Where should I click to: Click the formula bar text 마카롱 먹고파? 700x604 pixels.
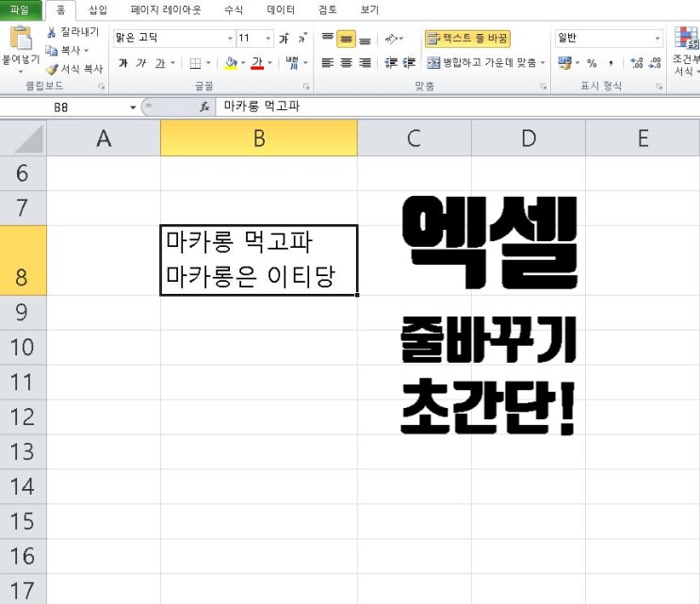pyautogui.click(x=262, y=106)
